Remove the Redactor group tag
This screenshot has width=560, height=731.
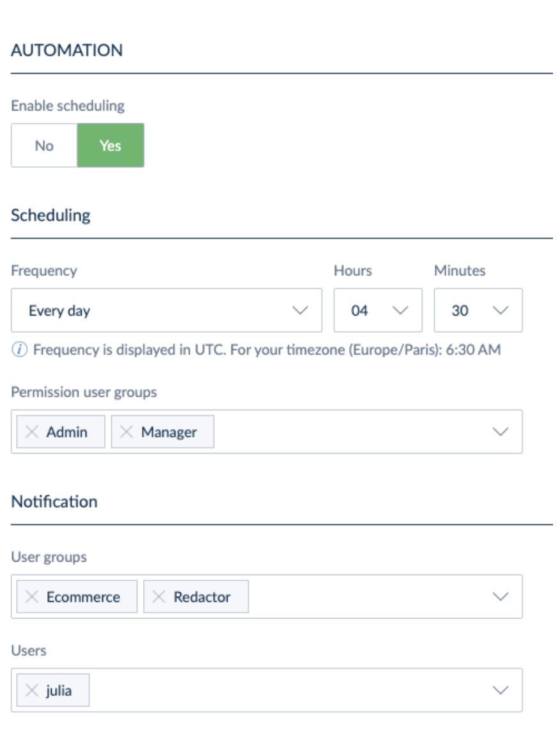click(157, 597)
